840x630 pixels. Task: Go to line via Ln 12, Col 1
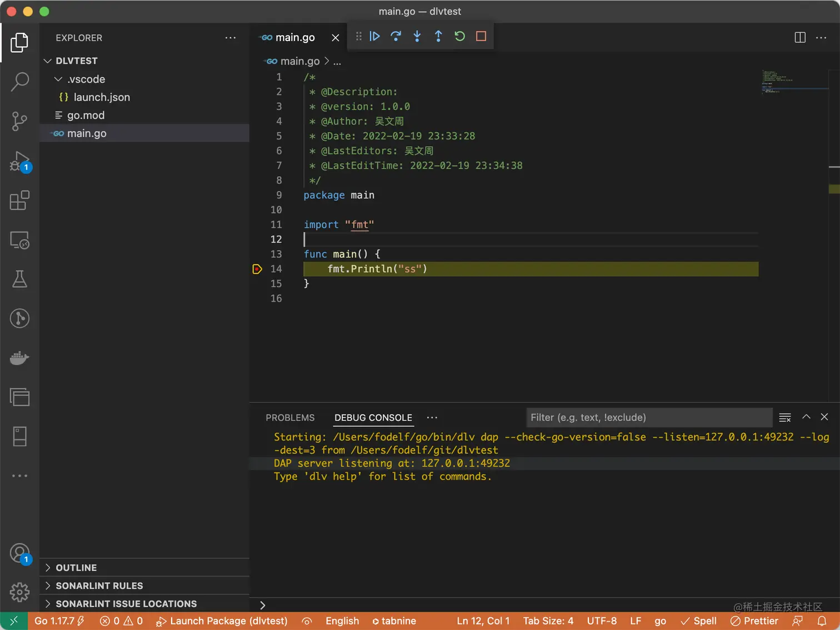(483, 621)
